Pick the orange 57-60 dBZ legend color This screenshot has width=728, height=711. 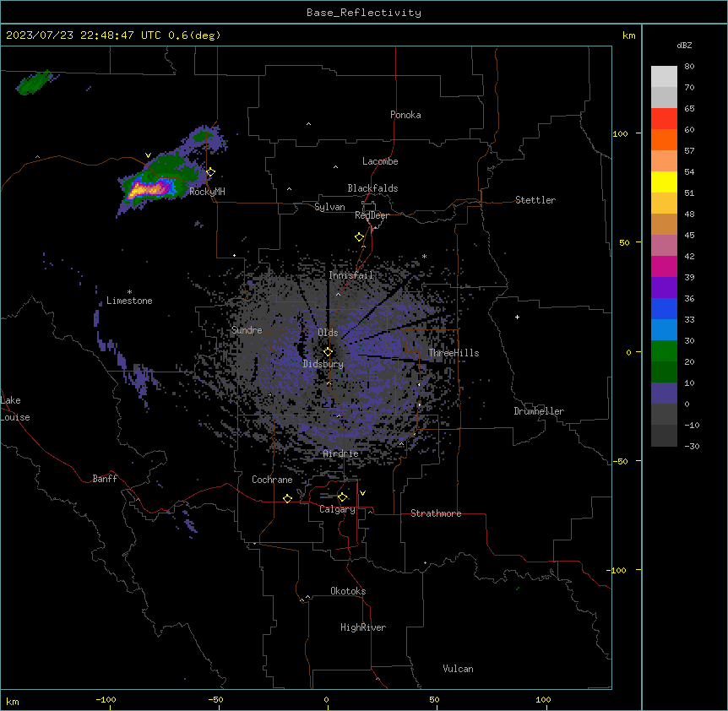click(664, 139)
